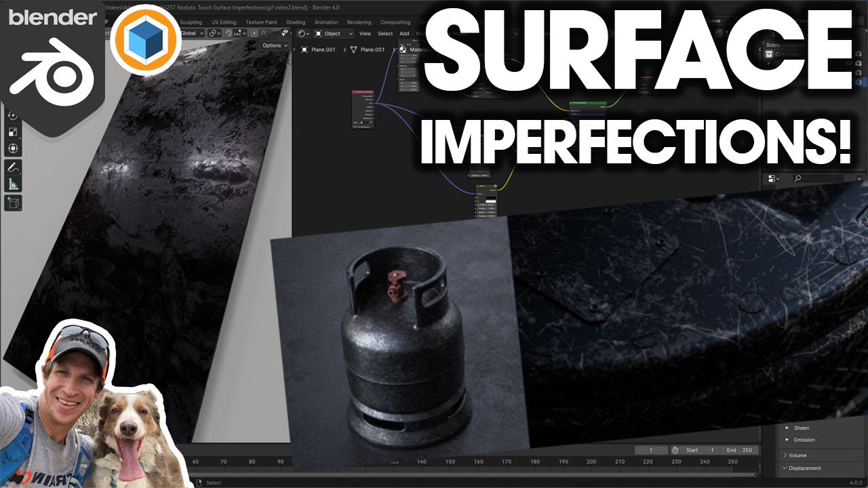This screenshot has width=868, height=488.
Task: Click the white color swatch on bottom node
Action: (490, 201)
